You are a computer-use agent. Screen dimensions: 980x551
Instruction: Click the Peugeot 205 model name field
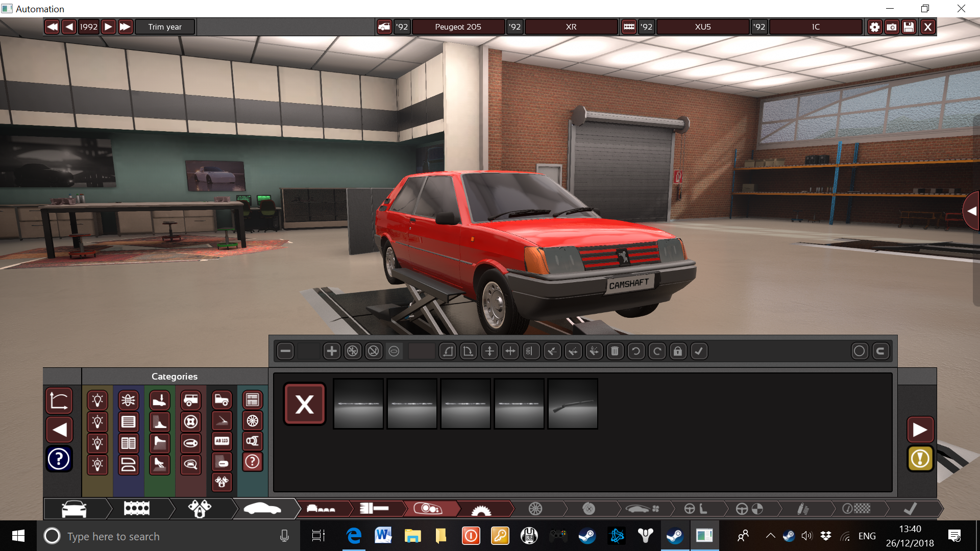458,27
